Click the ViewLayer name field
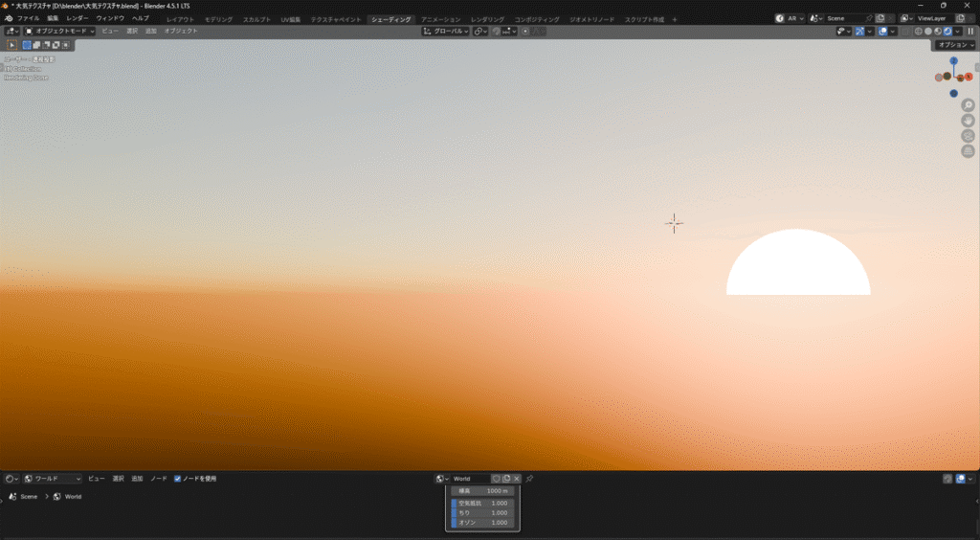Viewport: 980px width, 540px height. pos(935,19)
